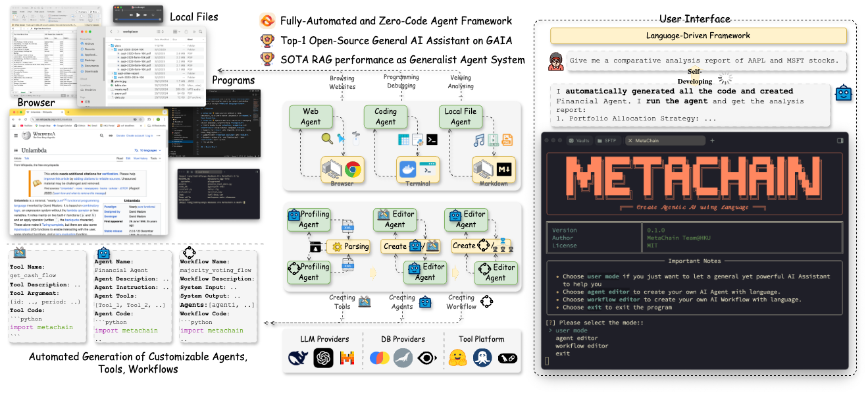Click the black terminal prompt icon under Coding Agent
The width and height of the screenshot is (868, 395).
[432, 140]
